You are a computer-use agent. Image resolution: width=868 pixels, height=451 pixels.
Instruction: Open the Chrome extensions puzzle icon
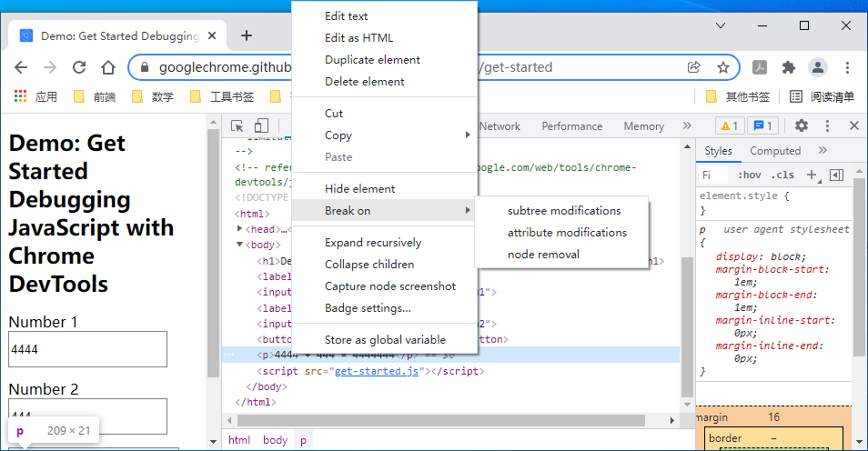pos(789,67)
